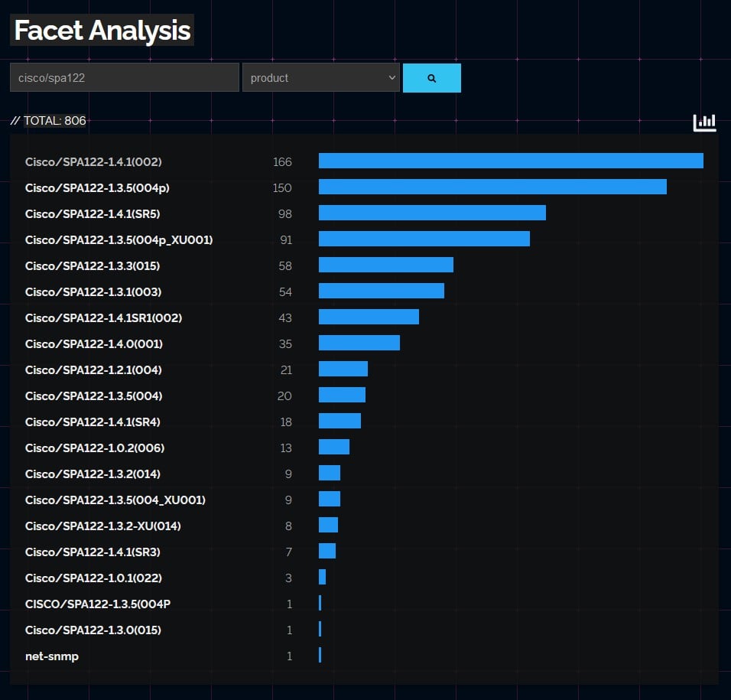Select Cisco/SPA122-1.4.1(SR3) row label

coord(93,552)
